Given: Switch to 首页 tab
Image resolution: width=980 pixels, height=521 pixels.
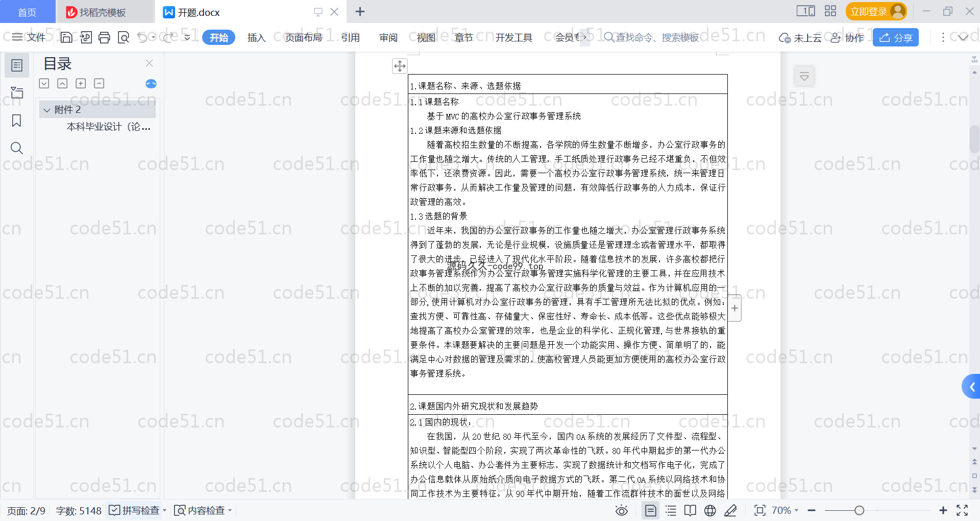Looking at the screenshot, I should pos(27,12).
